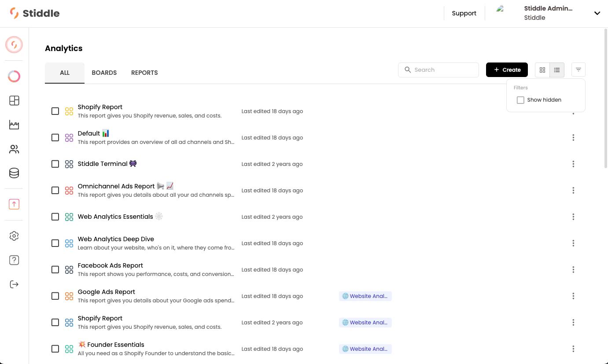Expand the Stiddle Admin account dropdown
608x364 pixels.
pyautogui.click(x=597, y=13)
